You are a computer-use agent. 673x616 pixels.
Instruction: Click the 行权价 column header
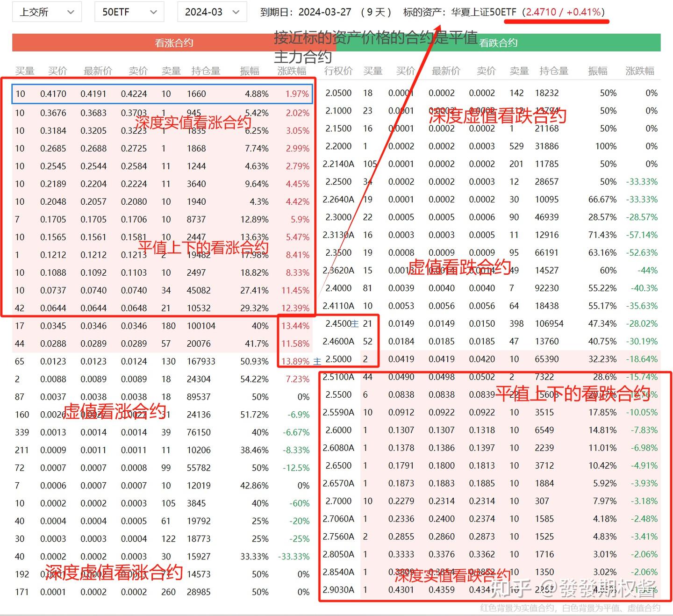click(x=338, y=71)
